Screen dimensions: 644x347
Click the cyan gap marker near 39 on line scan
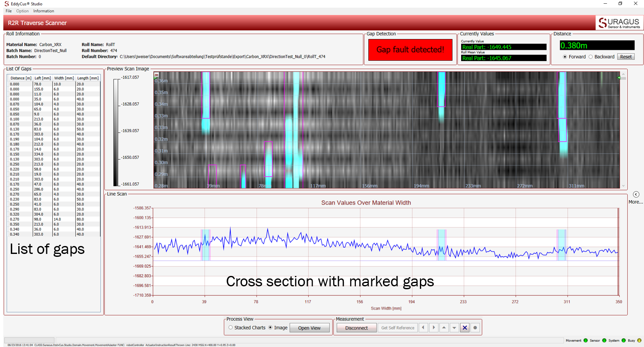[x=205, y=245]
